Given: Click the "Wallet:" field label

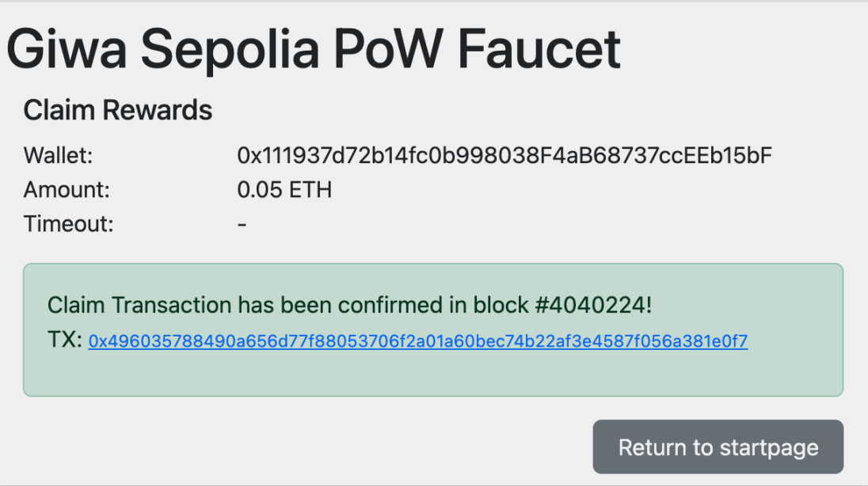Looking at the screenshot, I should point(59,156).
